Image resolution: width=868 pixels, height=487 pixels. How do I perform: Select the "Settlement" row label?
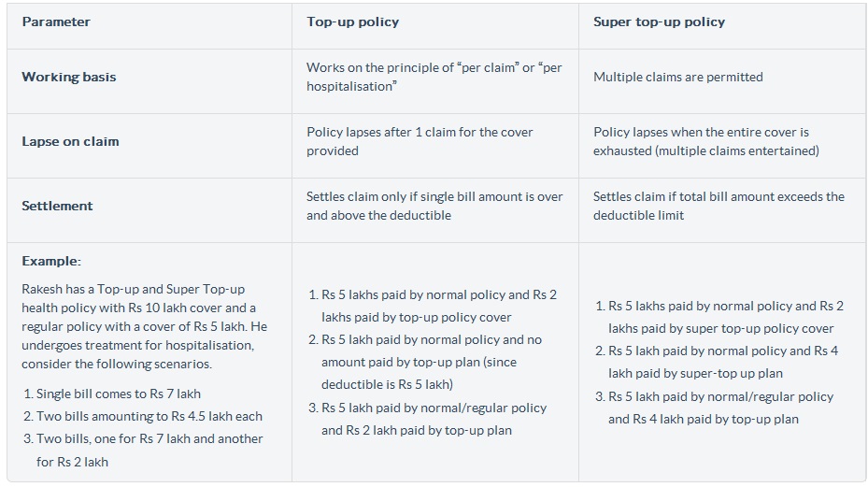pos(58,206)
